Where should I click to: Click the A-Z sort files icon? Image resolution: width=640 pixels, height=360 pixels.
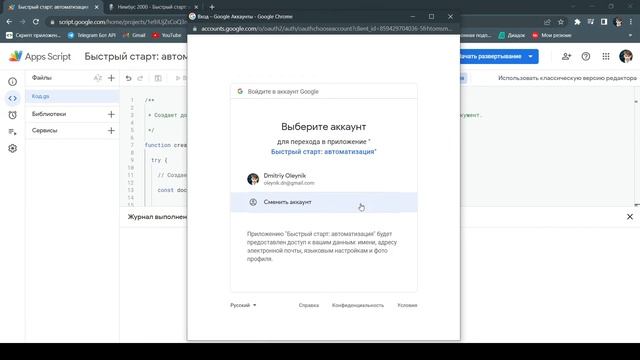[98, 78]
